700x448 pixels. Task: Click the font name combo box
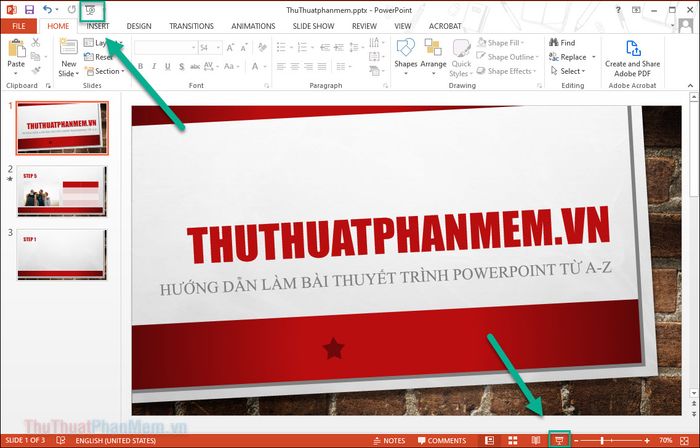[x=165, y=47]
